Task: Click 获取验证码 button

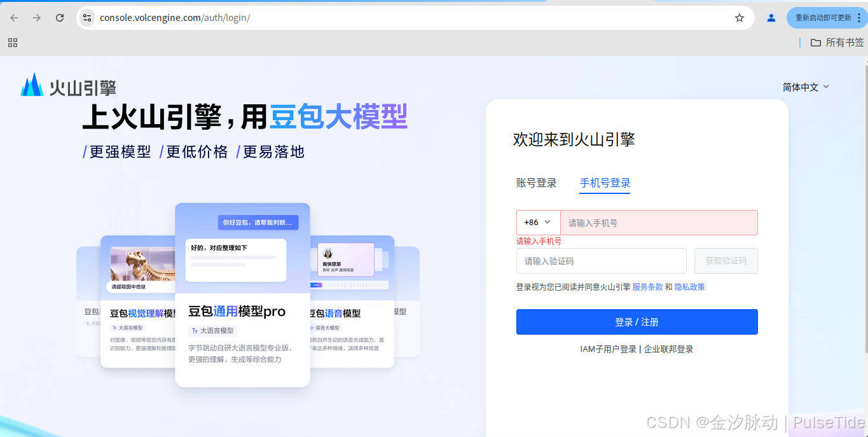Action: (x=726, y=261)
